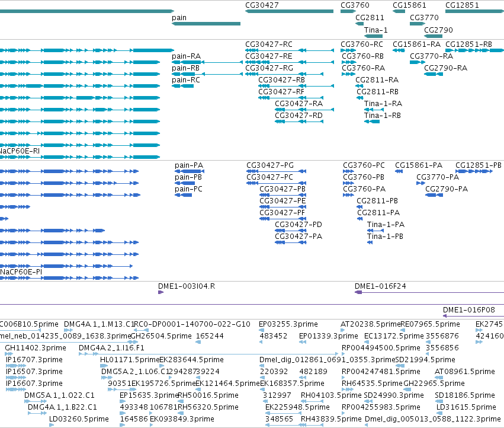Click the LD31615.5prime EST label
The width and height of the screenshot is (504, 428).
466,407
